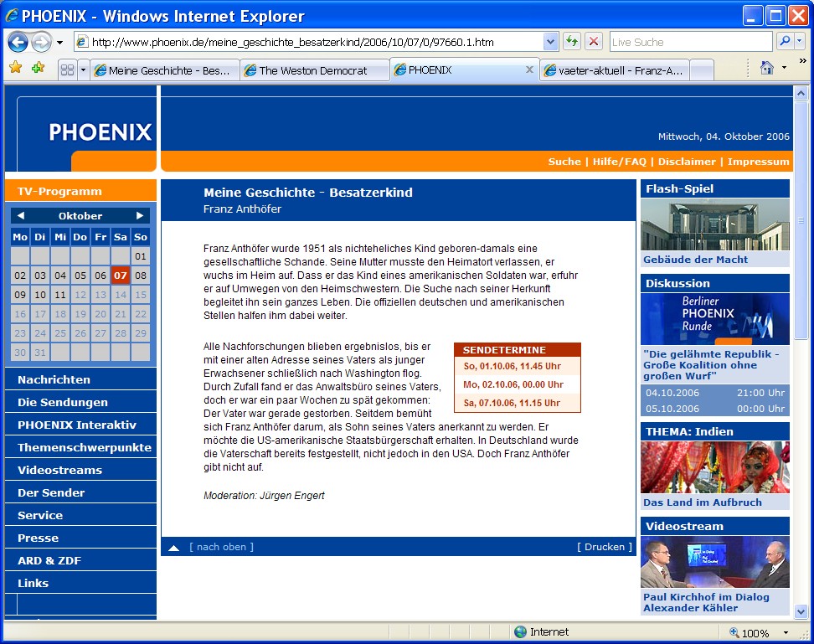Click the green Refresh page icon

point(572,42)
